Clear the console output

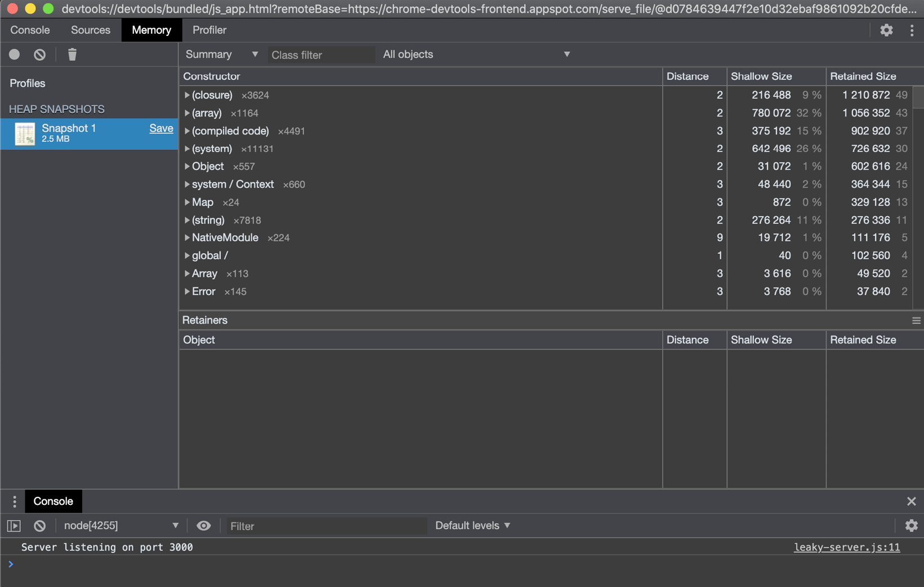pos(39,525)
